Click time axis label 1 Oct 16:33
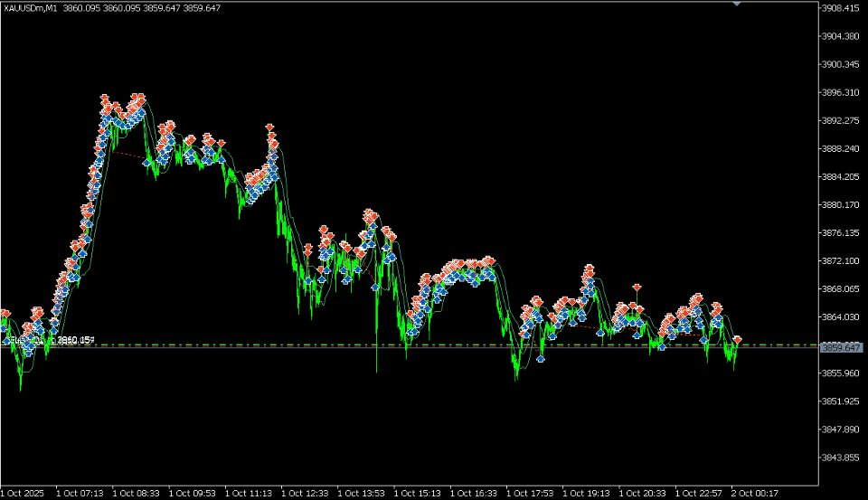This screenshot has width=868, height=500. click(474, 494)
